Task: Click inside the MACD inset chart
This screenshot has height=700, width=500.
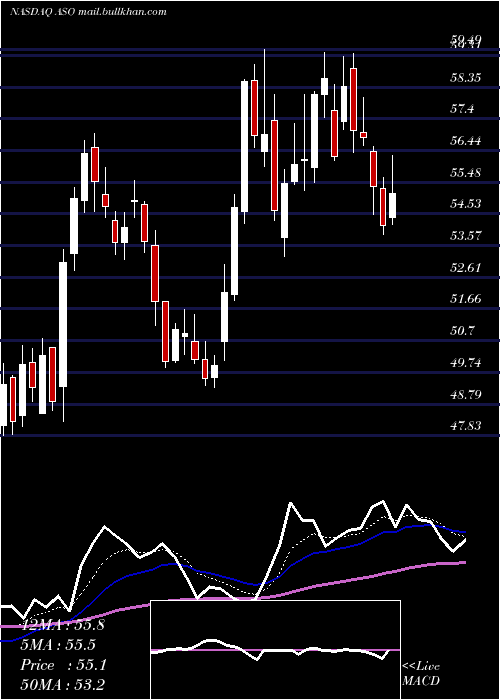Action: point(275,650)
